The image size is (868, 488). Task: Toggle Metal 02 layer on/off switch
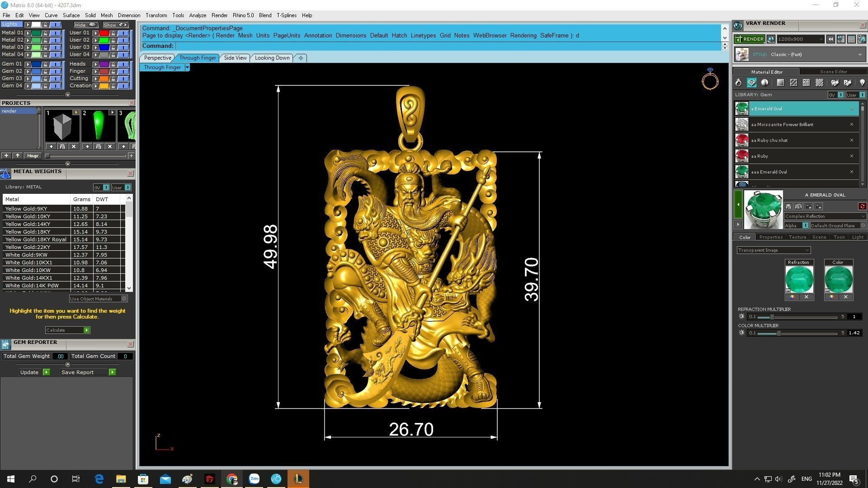pyautogui.click(x=55, y=40)
